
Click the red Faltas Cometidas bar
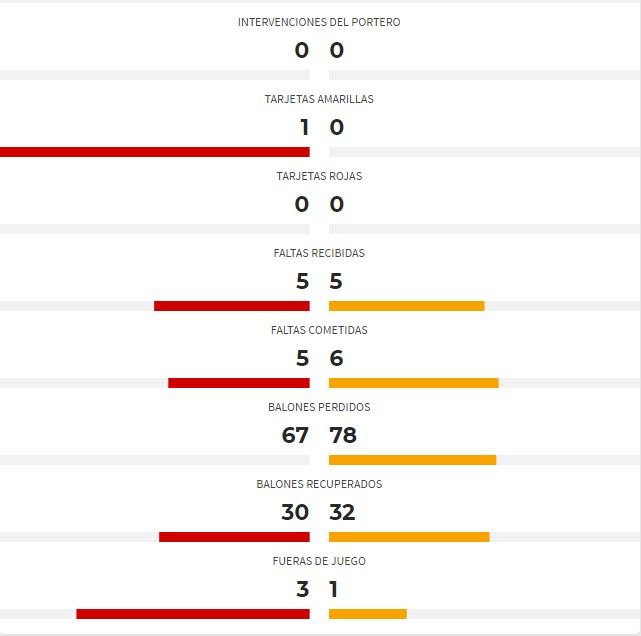pyautogui.click(x=239, y=383)
